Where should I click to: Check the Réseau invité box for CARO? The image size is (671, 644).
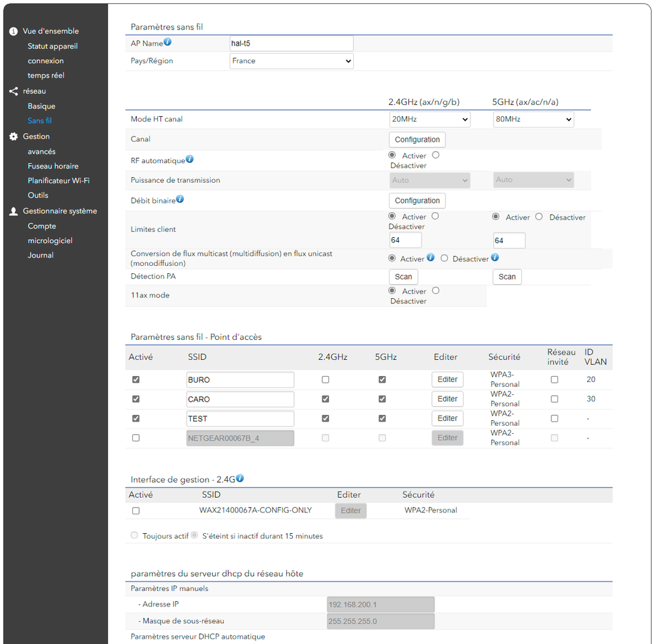click(x=554, y=399)
